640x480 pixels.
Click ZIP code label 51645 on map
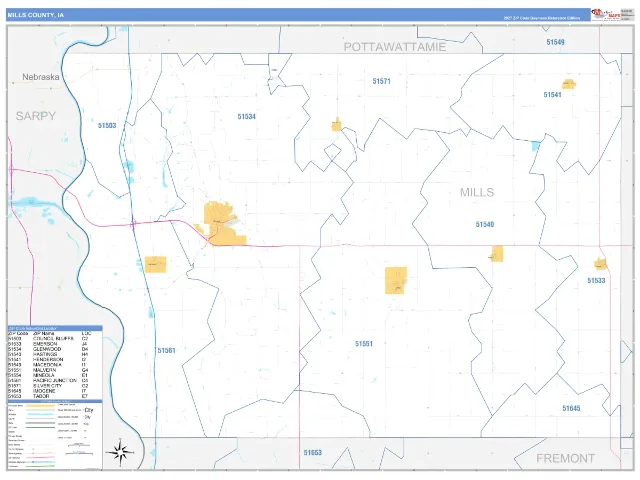571,408
